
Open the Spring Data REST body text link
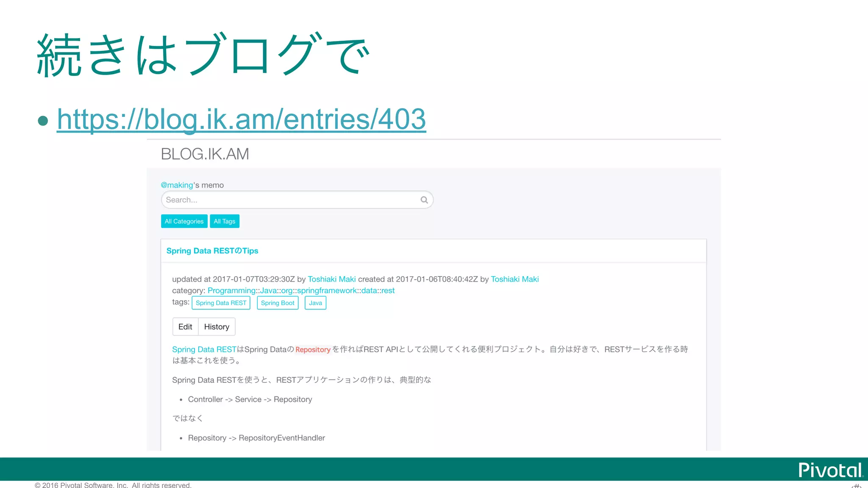pos(204,349)
